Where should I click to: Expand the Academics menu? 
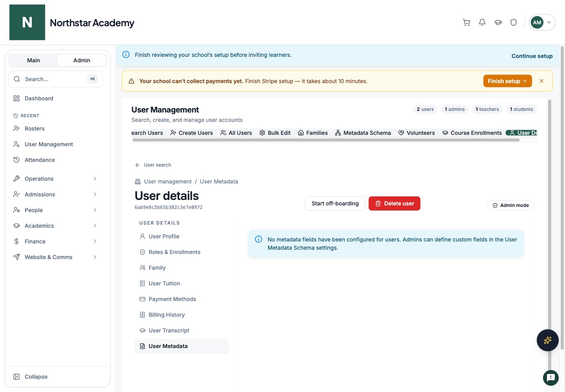point(55,226)
